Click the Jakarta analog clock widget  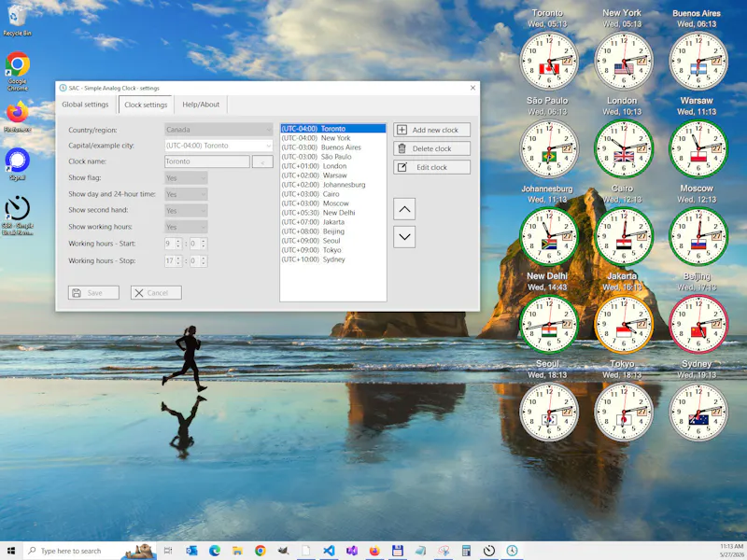624,324
